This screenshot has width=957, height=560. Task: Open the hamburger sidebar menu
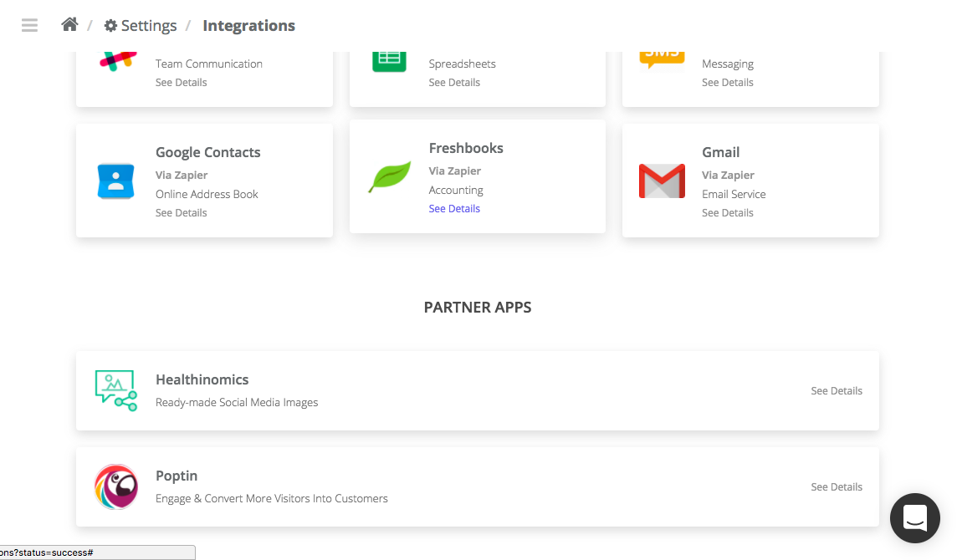coord(29,25)
